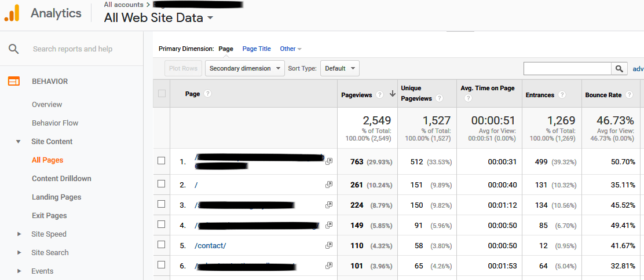Switch primary dimension to Page Title

[x=257, y=49]
